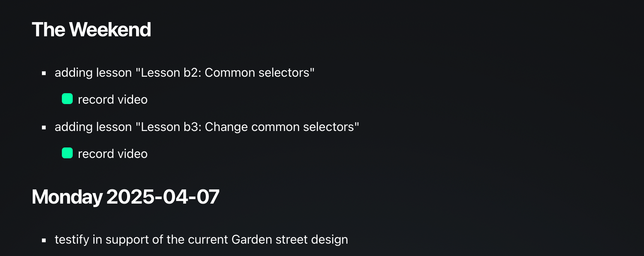
Task: Toggle checkbox under Lesson b2 item
Action: click(67, 99)
